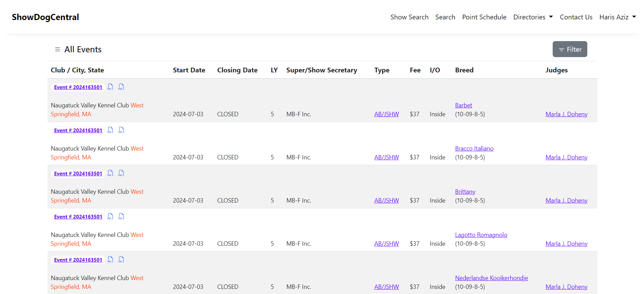Click the ShowDogCentral logo
Viewport: 644px width, 294px height.
point(45,17)
